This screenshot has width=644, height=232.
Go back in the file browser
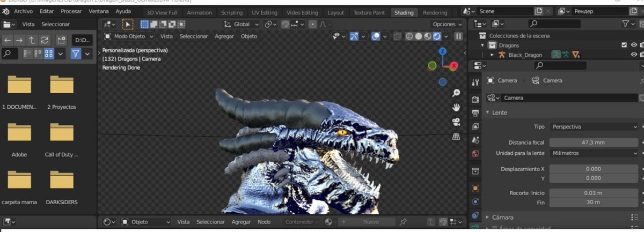pyautogui.click(x=8, y=40)
